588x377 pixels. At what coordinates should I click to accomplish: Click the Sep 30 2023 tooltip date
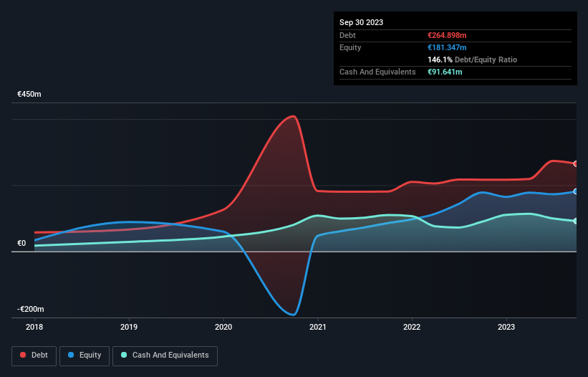click(361, 22)
